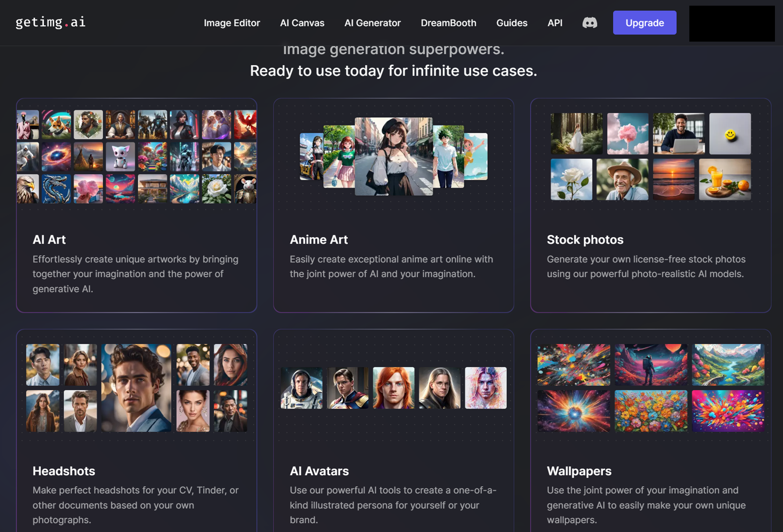The height and width of the screenshot is (532, 783).
Task: Open the AI Art card title
Action: click(x=49, y=240)
